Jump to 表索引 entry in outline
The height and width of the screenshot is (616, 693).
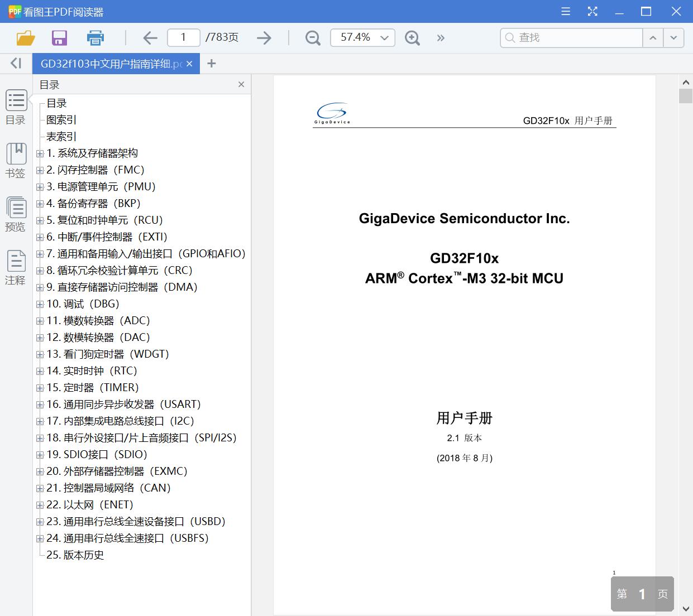point(61,137)
